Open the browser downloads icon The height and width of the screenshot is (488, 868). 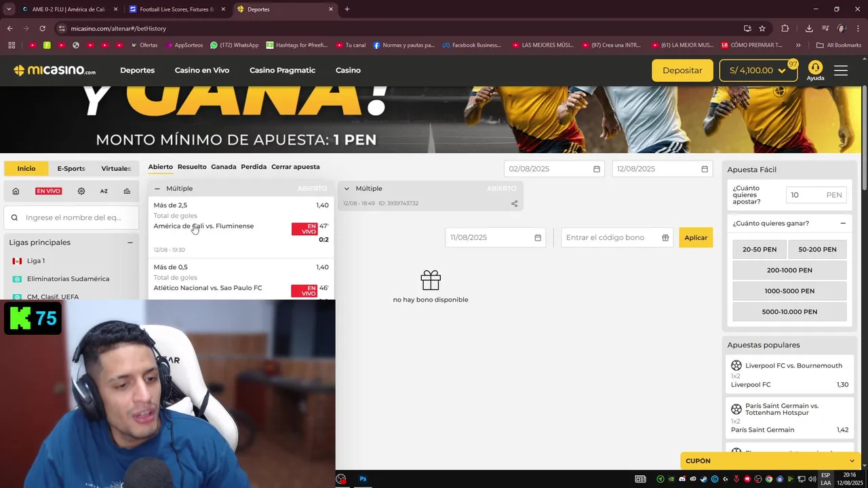point(809,28)
